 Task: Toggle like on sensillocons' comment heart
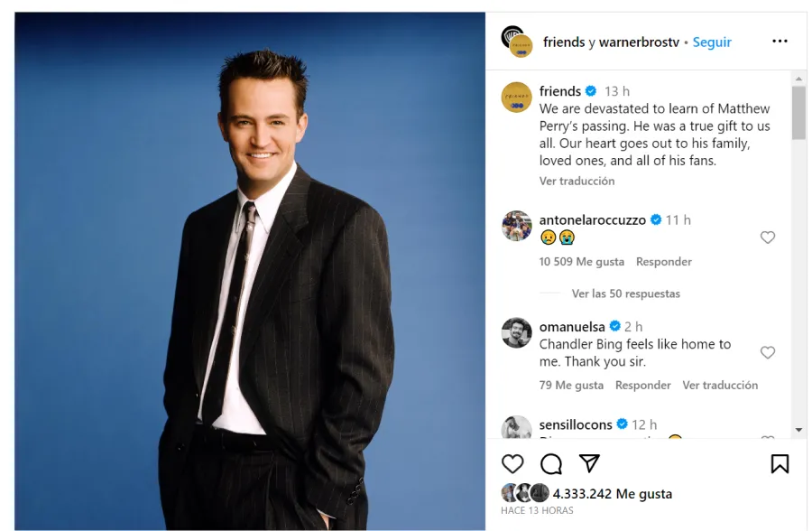pyautogui.click(x=768, y=435)
